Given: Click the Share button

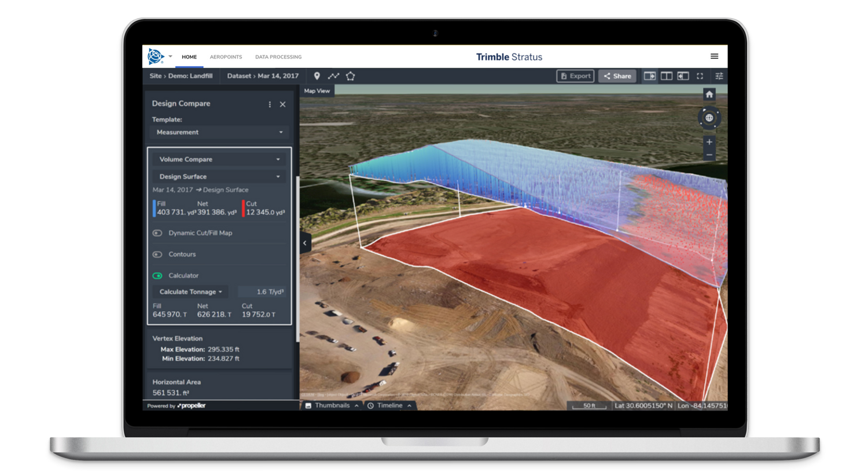Looking at the screenshot, I should pyautogui.click(x=617, y=76).
